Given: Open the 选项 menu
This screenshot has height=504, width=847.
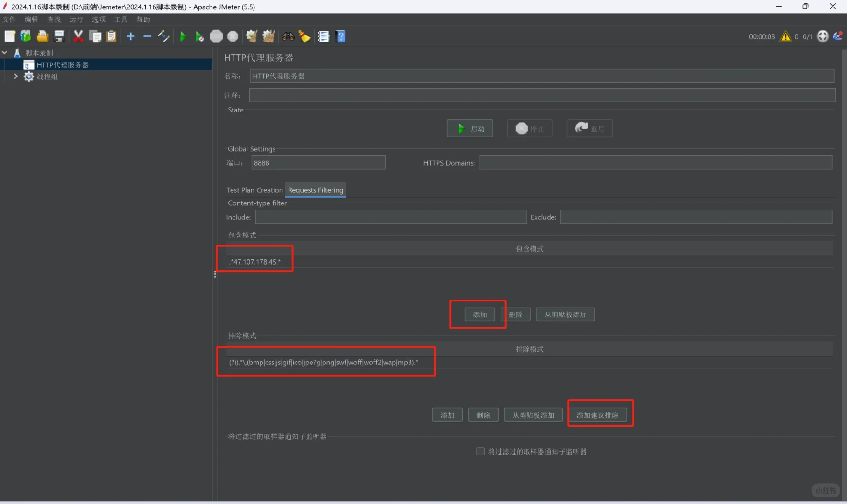Looking at the screenshot, I should pyautogui.click(x=99, y=20).
